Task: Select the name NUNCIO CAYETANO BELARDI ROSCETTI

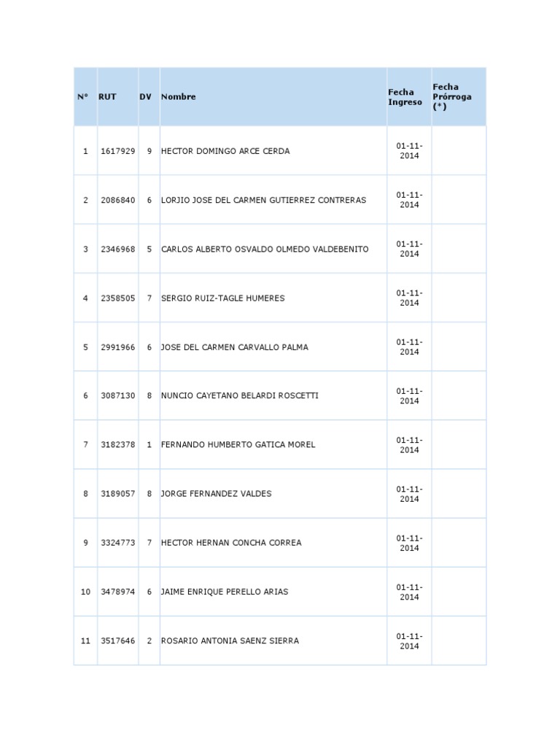Action: pyautogui.click(x=240, y=395)
